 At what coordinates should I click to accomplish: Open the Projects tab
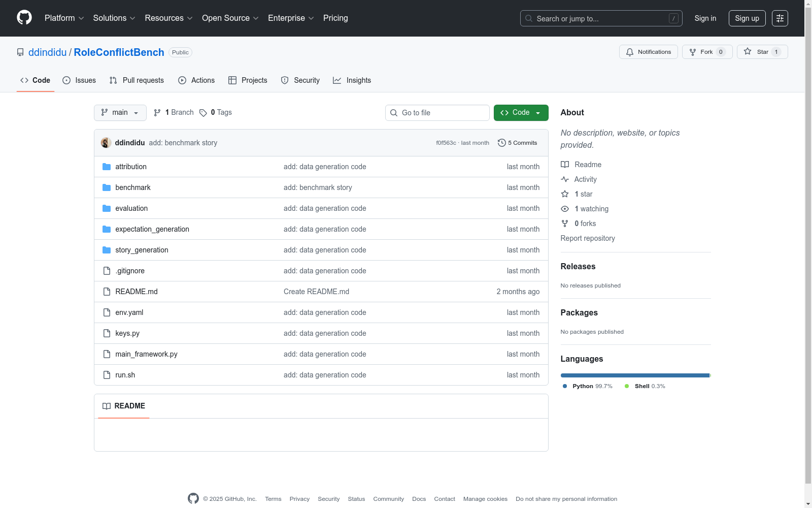tap(248, 80)
